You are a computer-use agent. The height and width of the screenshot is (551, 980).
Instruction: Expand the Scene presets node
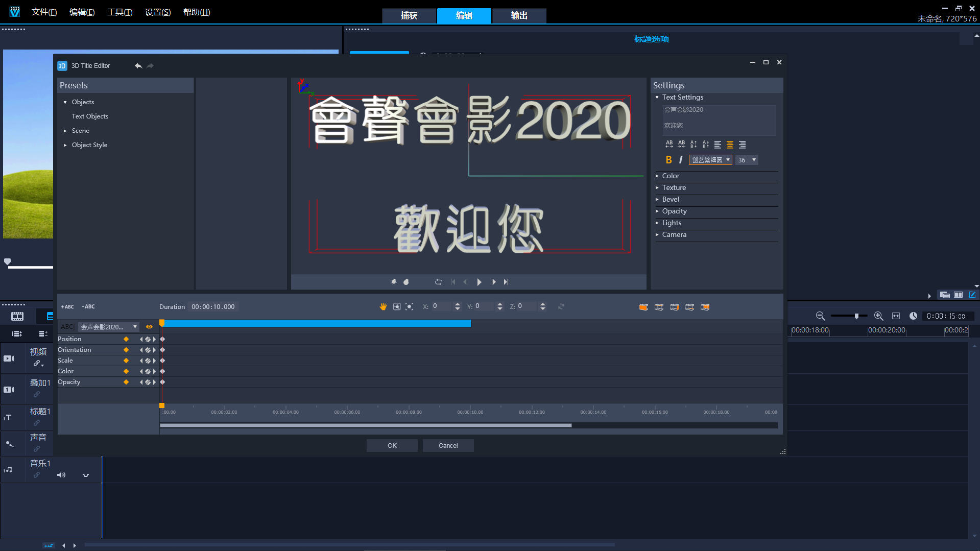[x=65, y=131]
